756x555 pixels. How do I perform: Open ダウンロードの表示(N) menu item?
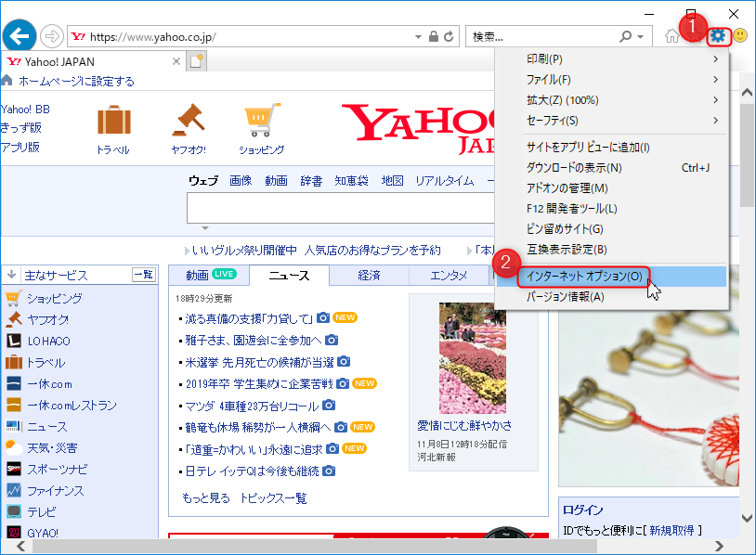(x=612, y=168)
